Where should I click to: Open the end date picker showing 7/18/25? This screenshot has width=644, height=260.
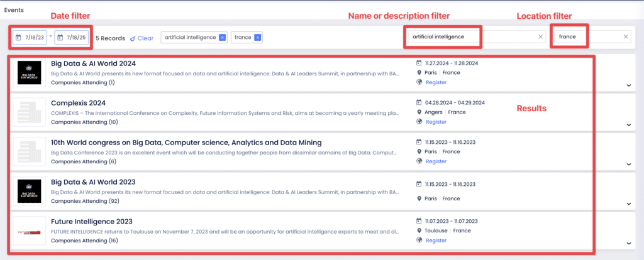72,37
